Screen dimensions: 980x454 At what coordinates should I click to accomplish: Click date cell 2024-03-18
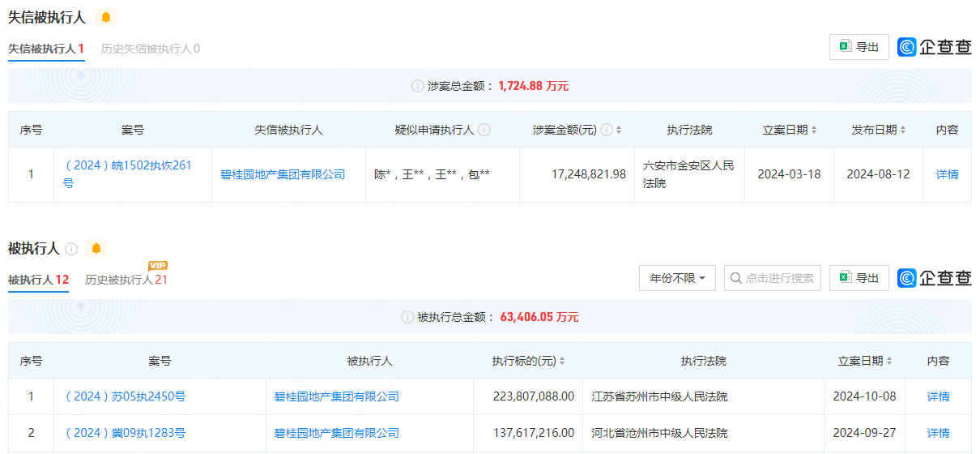[x=789, y=174]
